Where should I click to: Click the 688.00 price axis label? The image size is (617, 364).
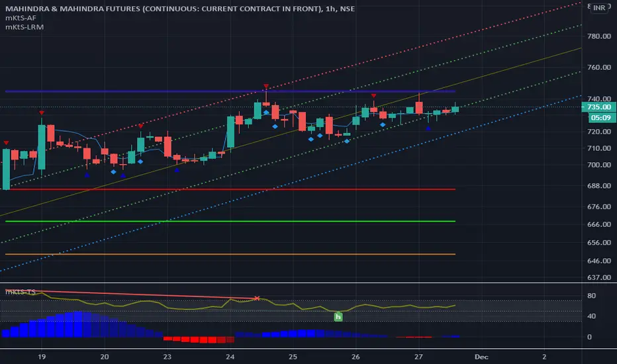coord(599,186)
